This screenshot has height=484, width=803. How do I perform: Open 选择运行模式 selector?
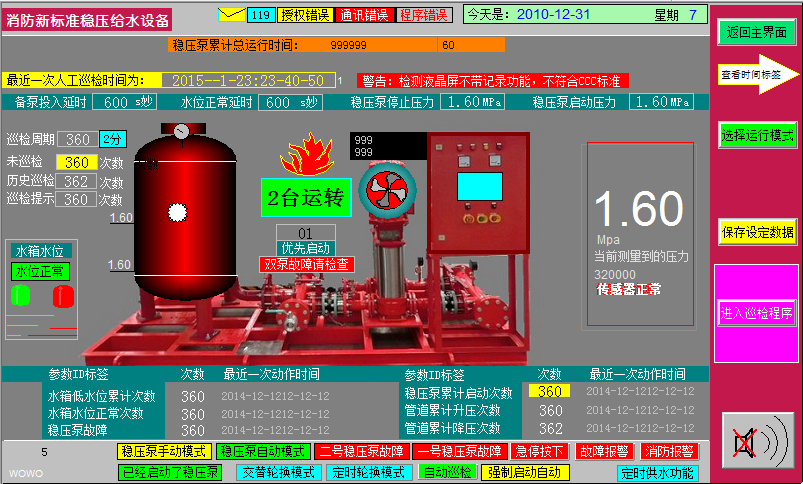click(757, 134)
